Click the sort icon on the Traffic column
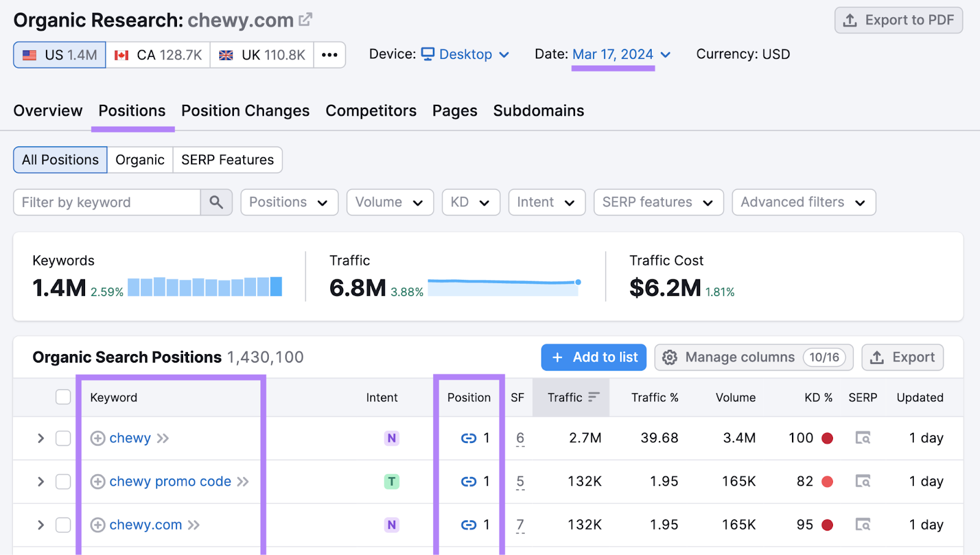 point(593,397)
